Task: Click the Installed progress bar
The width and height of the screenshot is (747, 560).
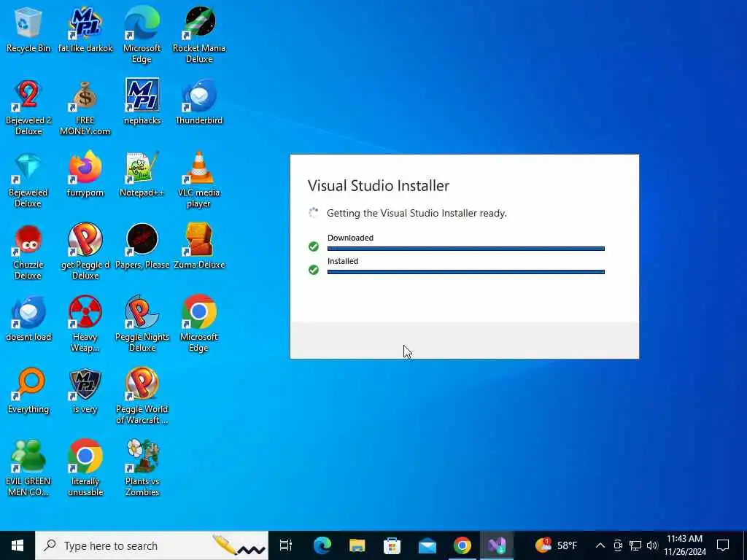Action: [x=466, y=272]
